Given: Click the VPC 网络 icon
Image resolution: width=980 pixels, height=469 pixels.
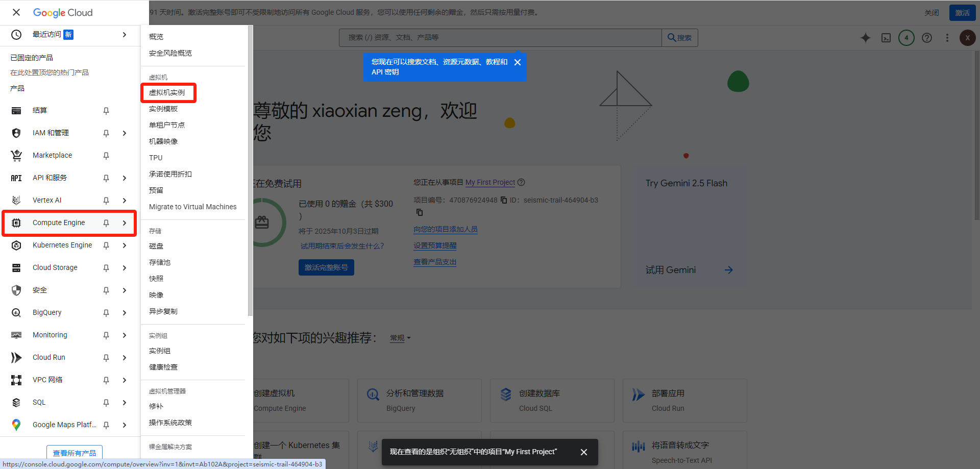Looking at the screenshot, I should [16, 380].
